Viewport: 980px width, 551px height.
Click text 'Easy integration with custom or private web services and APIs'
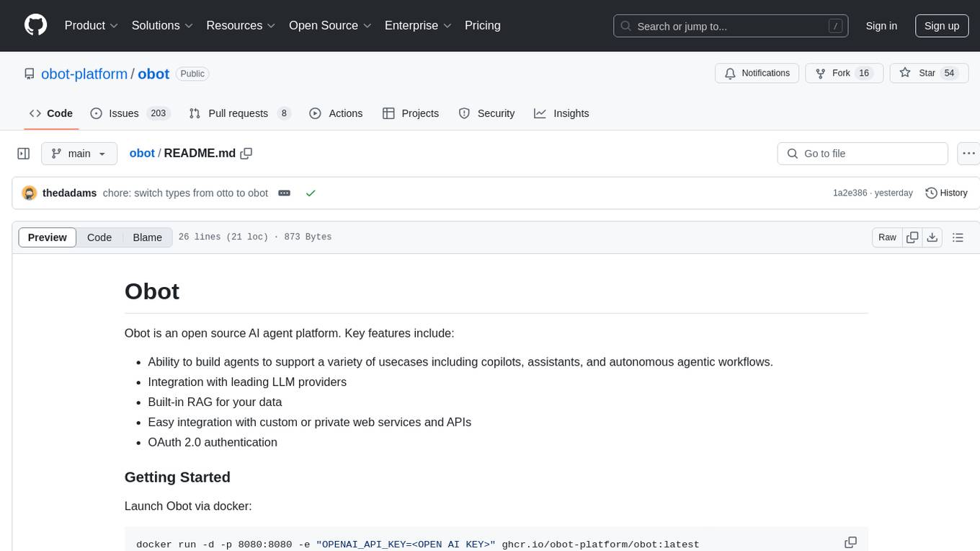[x=310, y=423]
